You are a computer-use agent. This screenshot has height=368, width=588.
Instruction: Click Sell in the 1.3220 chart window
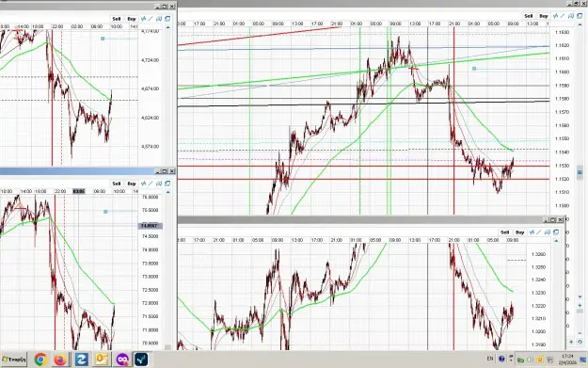(505, 232)
